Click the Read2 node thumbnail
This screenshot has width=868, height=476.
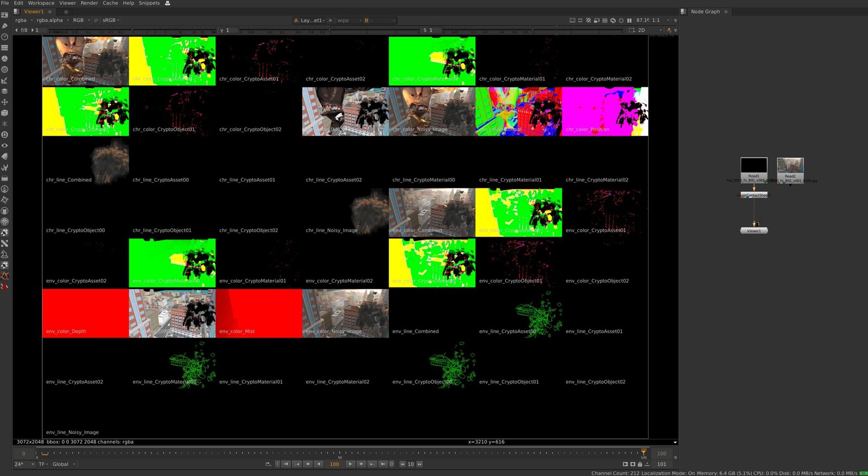point(790,166)
